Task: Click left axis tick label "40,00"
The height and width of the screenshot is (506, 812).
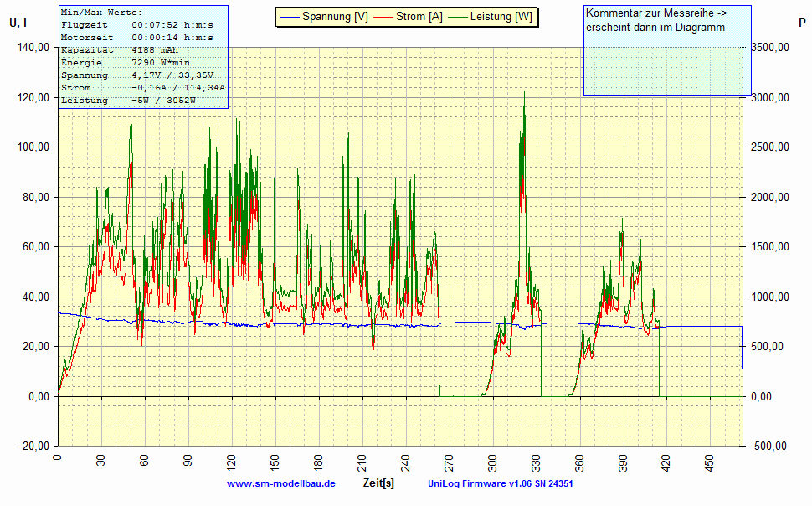Action: coord(36,297)
